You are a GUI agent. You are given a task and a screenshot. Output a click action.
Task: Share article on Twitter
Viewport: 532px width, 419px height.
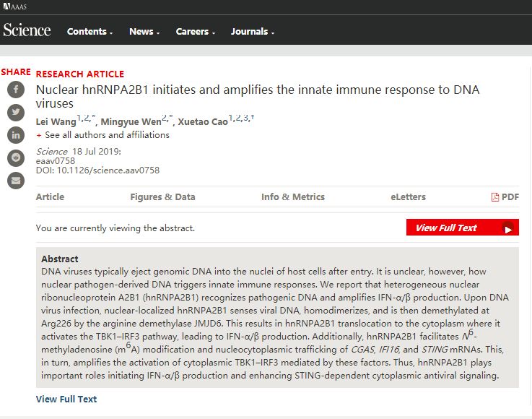pyautogui.click(x=15, y=112)
